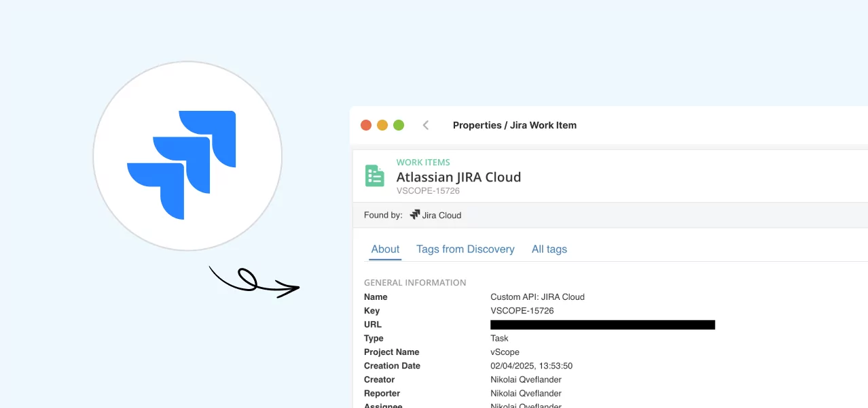Click the Name value Custom API: JIRA Cloud
868x408 pixels.
pos(537,296)
